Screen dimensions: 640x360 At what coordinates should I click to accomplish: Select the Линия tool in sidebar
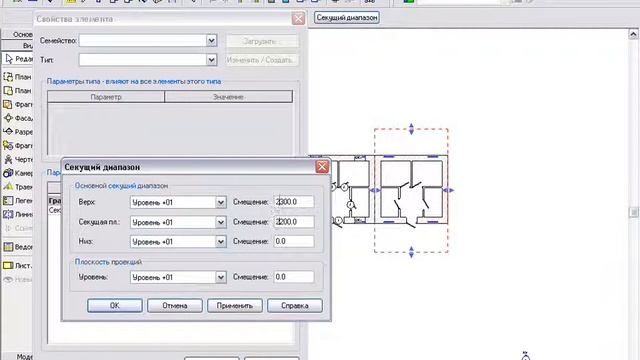coord(18,214)
